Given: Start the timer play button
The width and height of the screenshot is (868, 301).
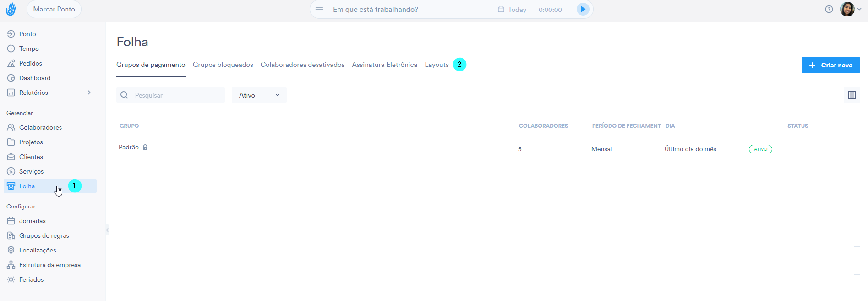Looking at the screenshot, I should (583, 9).
